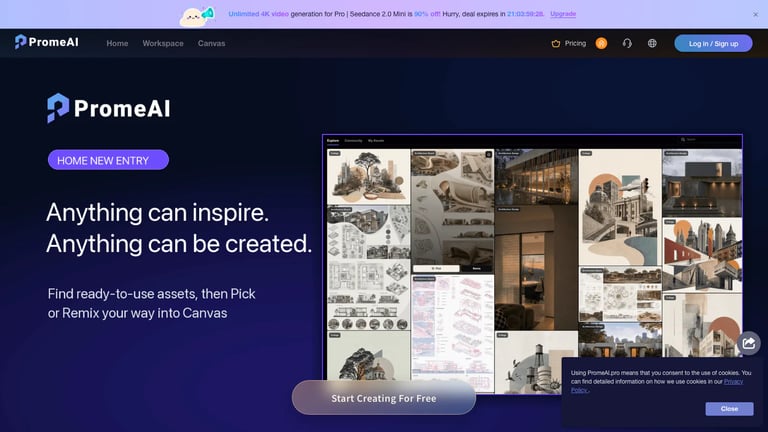Open the warm interior window thumbnail
The image size is (768, 432).
[x=536, y=268]
